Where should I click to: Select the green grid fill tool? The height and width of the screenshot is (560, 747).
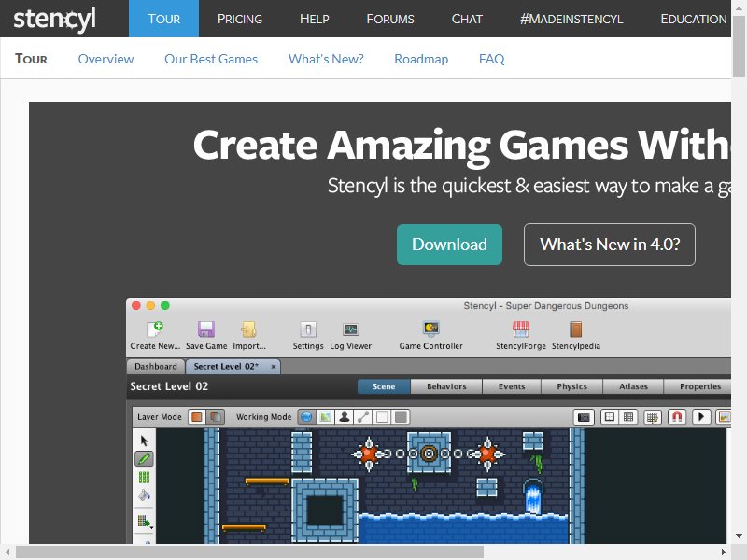[145, 477]
